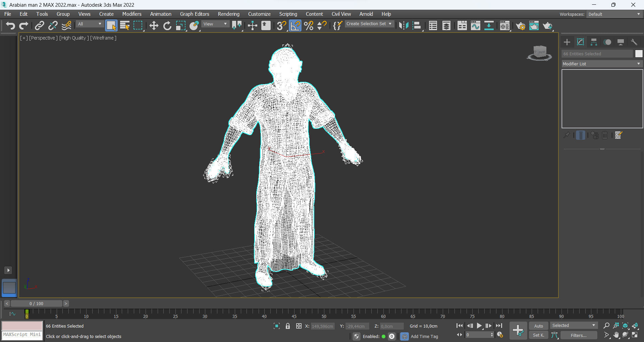Toggle Spinner Snap icon
The image size is (644, 342).
(x=322, y=25)
